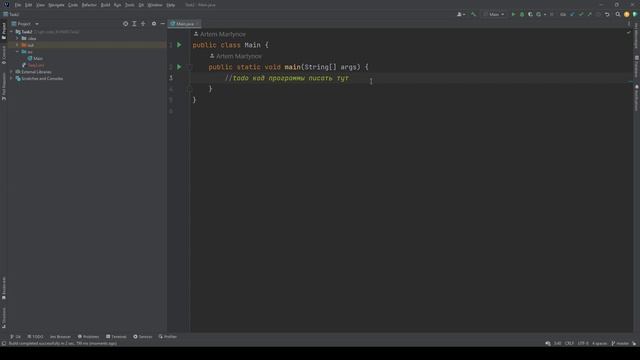
Task: Open the View menu
Action: [x=40, y=5]
